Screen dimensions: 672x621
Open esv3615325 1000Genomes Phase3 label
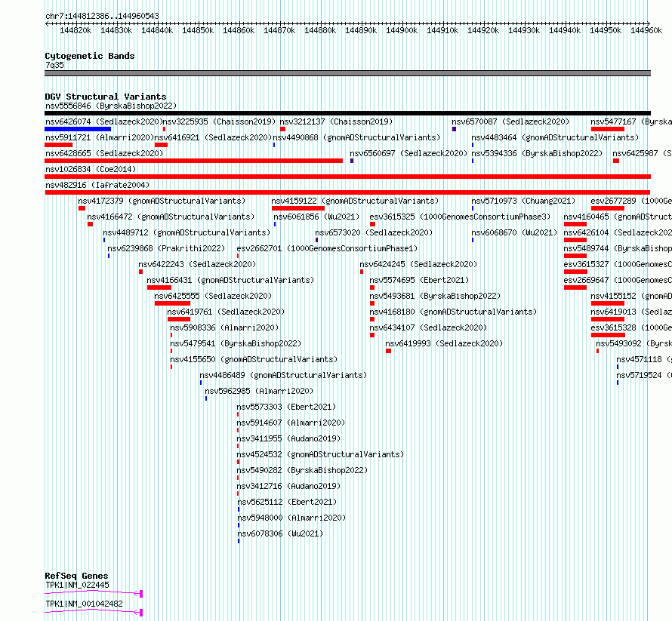click(x=460, y=217)
